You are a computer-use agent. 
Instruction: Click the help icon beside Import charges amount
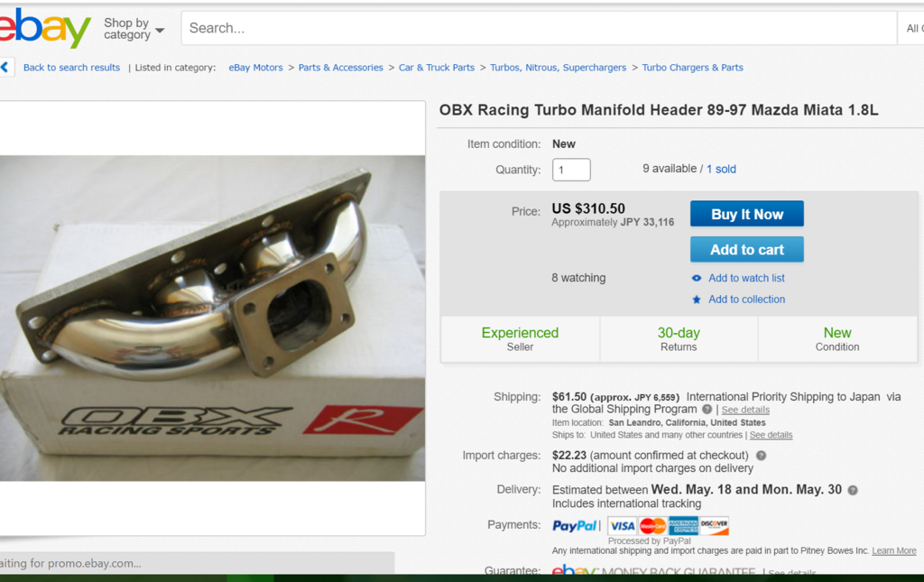761,456
